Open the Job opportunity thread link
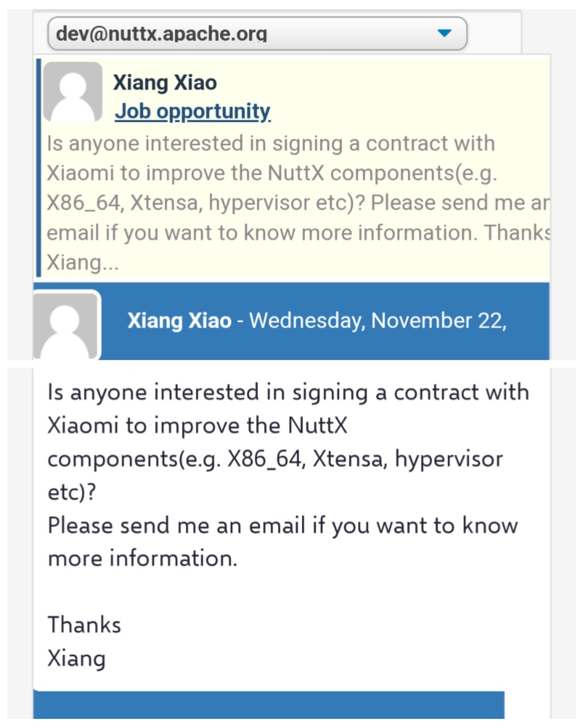The height and width of the screenshot is (728, 583). pos(192,111)
